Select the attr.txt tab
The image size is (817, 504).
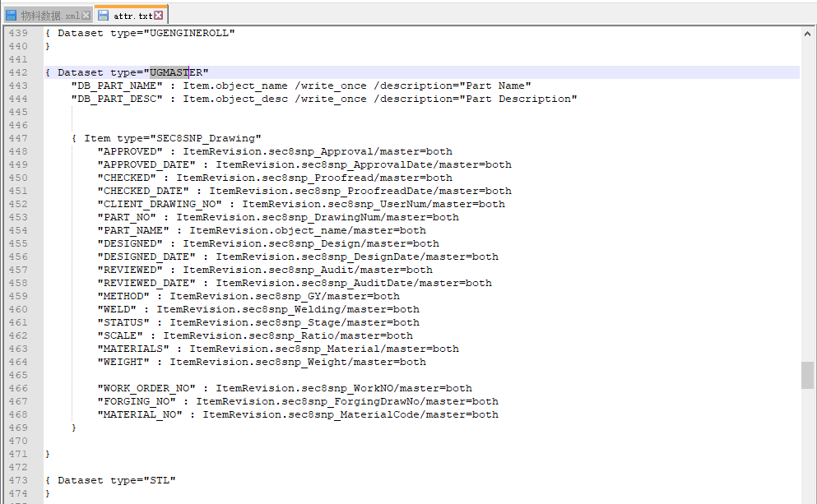tap(132, 16)
